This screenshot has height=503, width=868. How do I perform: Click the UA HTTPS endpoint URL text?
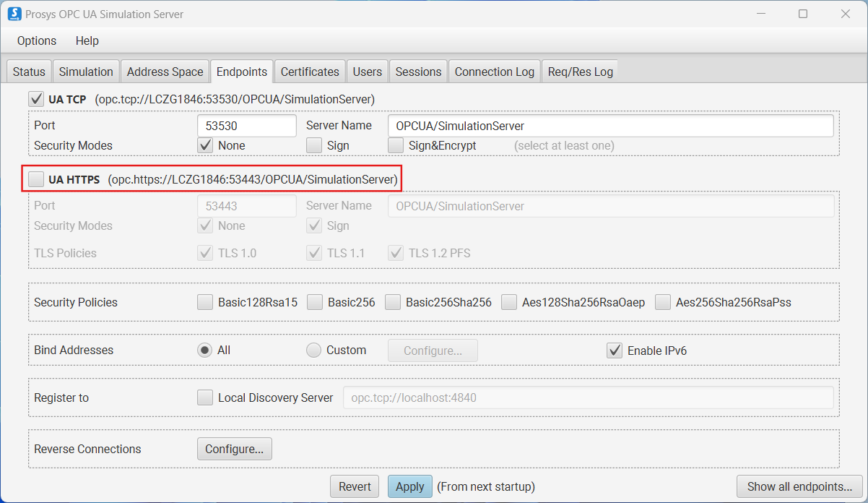[x=253, y=179]
